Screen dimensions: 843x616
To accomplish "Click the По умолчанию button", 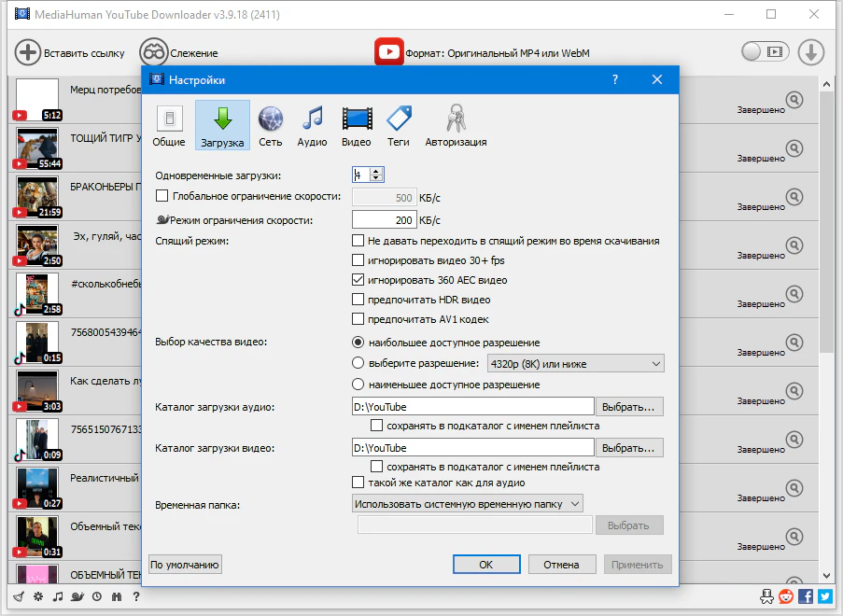I will coord(185,564).
